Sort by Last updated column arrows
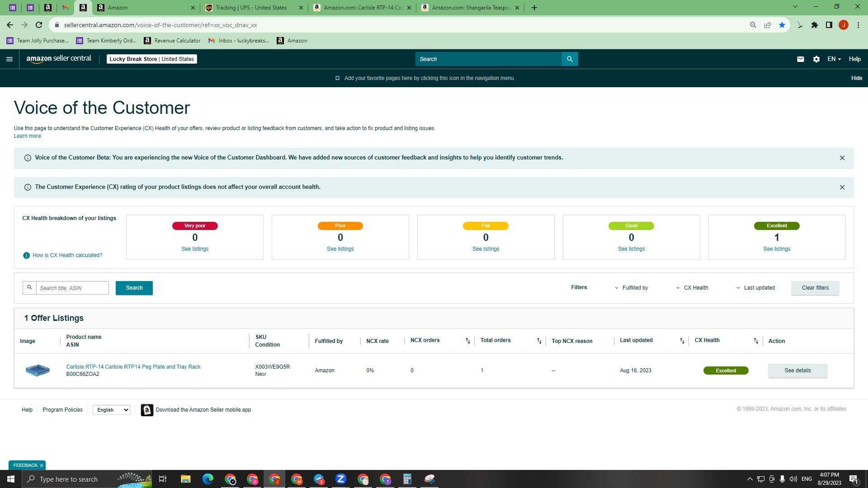This screenshot has width=868, height=488. 682,341
